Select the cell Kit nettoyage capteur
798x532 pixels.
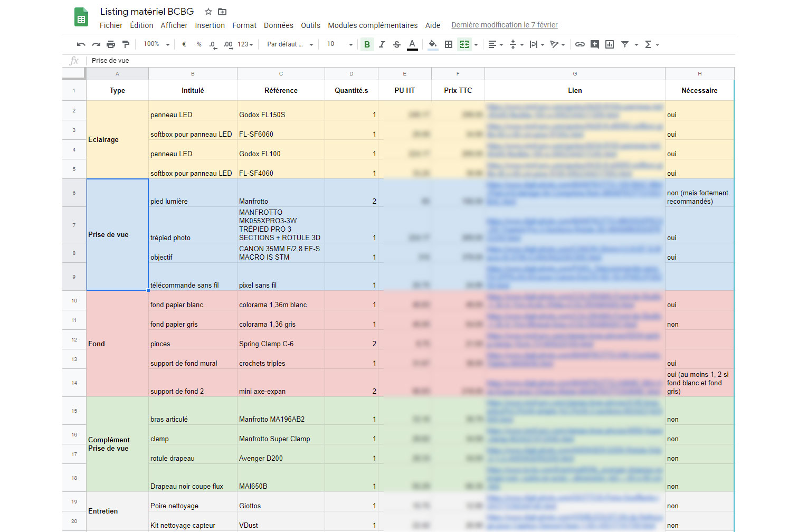[x=193, y=521]
